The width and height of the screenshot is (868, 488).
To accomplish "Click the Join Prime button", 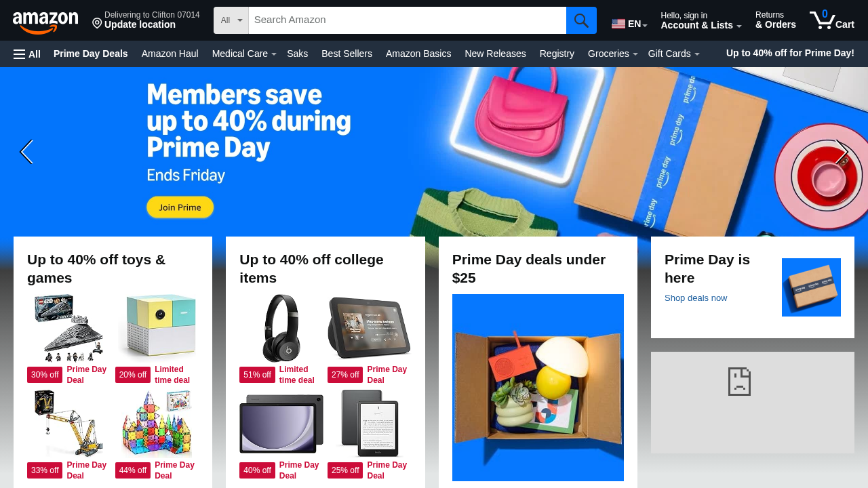I will click(180, 207).
